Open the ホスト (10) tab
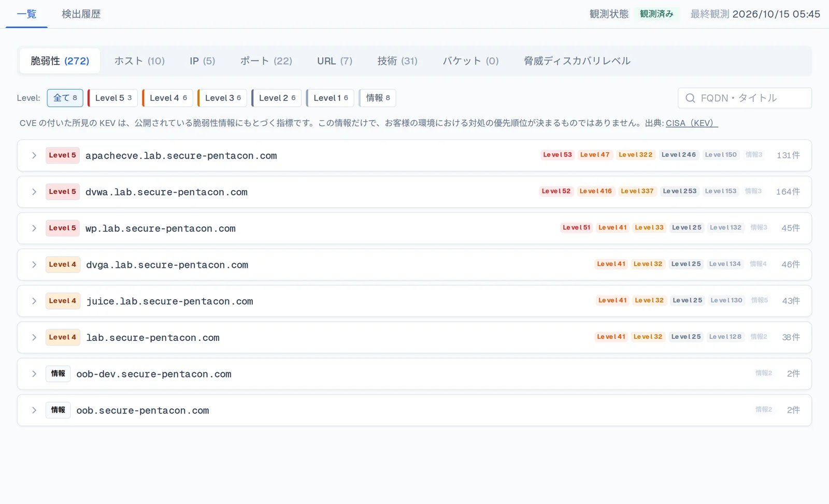 pos(139,61)
